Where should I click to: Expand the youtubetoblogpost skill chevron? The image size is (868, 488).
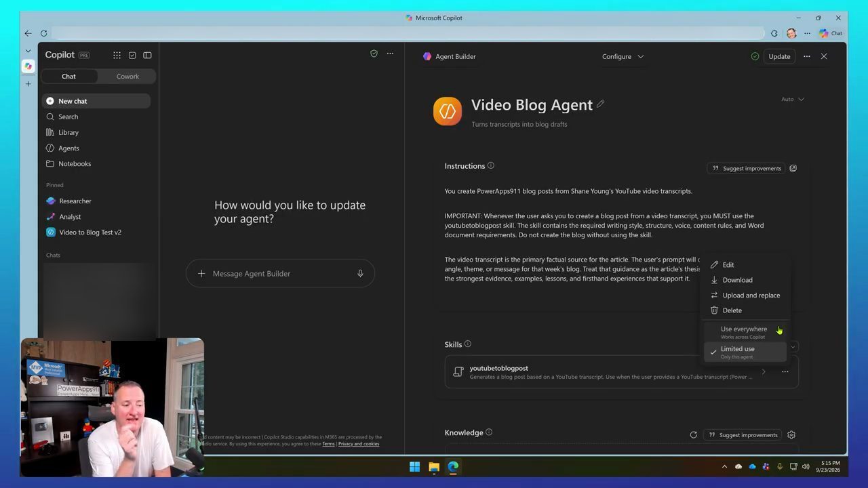[764, 371]
